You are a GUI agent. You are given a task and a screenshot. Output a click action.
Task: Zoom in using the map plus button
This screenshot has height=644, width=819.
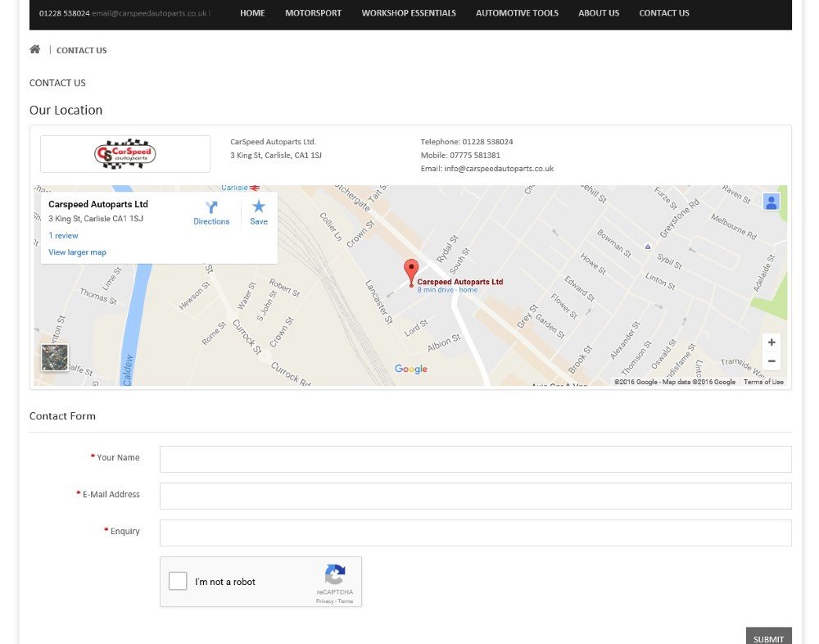(x=771, y=342)
